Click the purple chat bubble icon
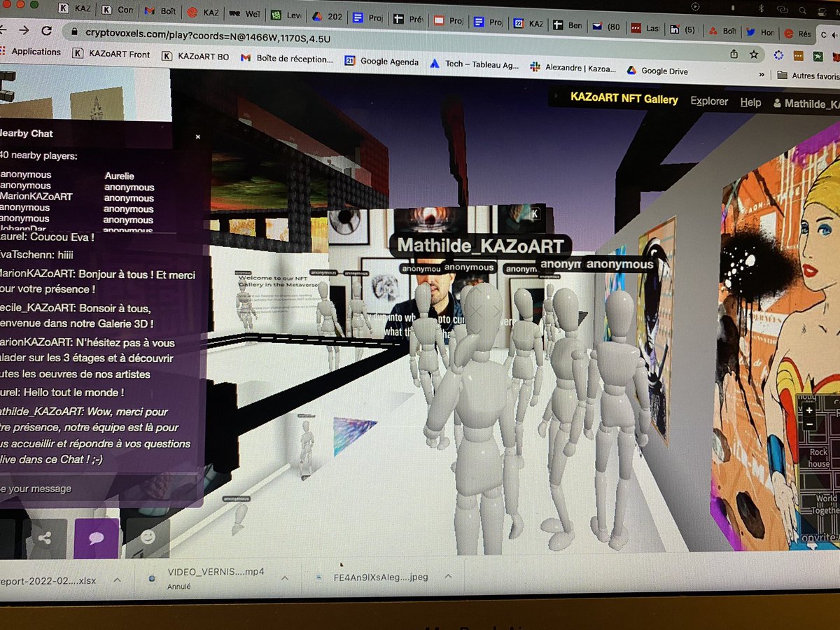Screen dimensions: 840x630 (x=97, y=538)
